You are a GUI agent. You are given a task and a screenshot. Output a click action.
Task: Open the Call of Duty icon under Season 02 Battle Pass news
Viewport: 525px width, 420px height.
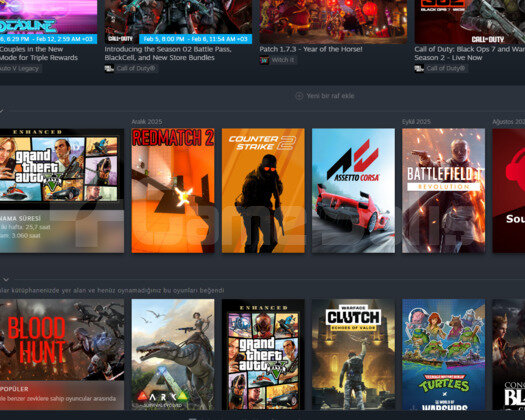[109, 68]
